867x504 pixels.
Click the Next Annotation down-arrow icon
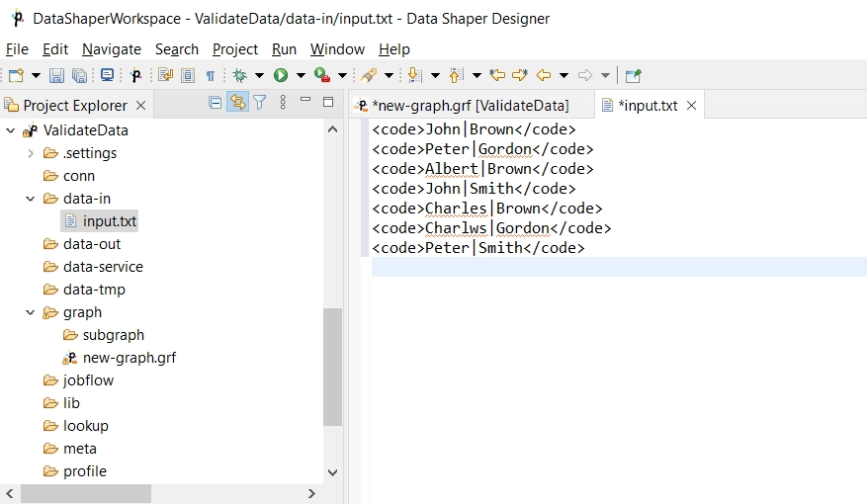coord(414,75)
